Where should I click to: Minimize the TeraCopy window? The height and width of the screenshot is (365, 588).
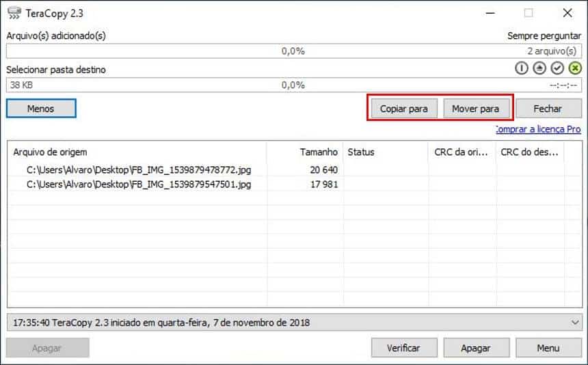click(490, 13)
